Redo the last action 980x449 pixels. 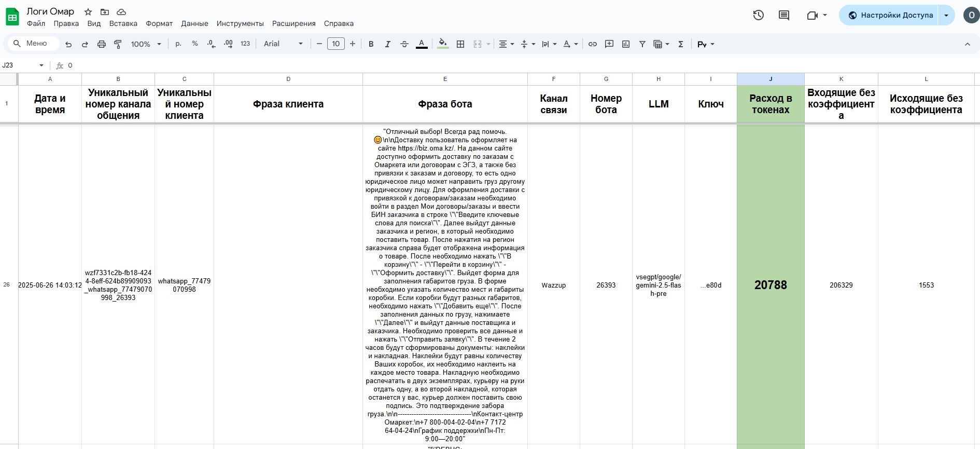click(85, 44)
